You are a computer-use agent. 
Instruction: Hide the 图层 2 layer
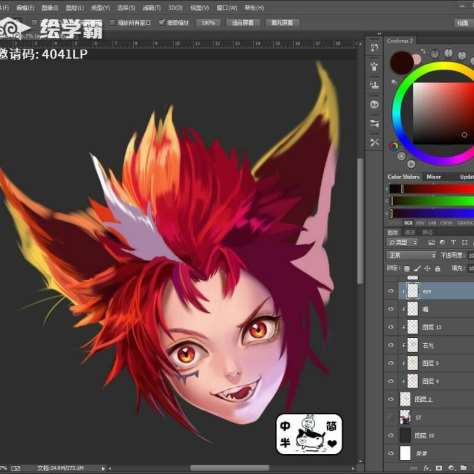pos(391,399)
